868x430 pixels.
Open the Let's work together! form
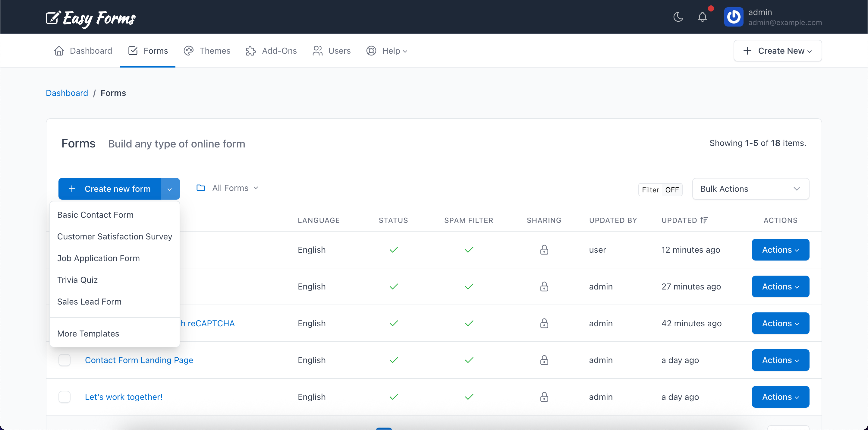123,397
